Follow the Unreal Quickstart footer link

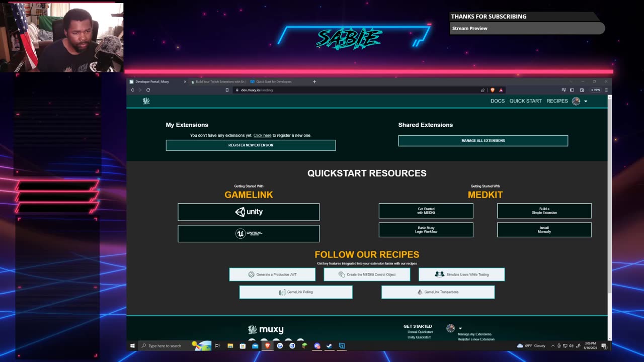click(420, 332)
